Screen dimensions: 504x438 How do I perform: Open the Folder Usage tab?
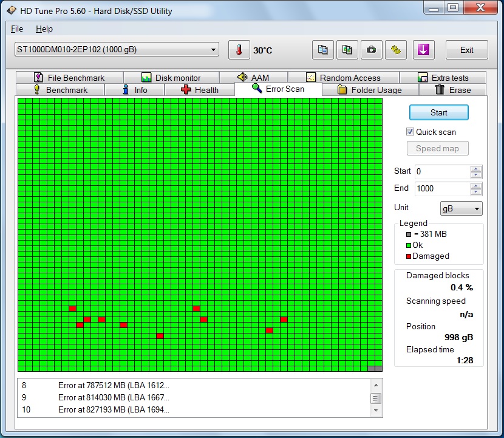pos(370,90)
